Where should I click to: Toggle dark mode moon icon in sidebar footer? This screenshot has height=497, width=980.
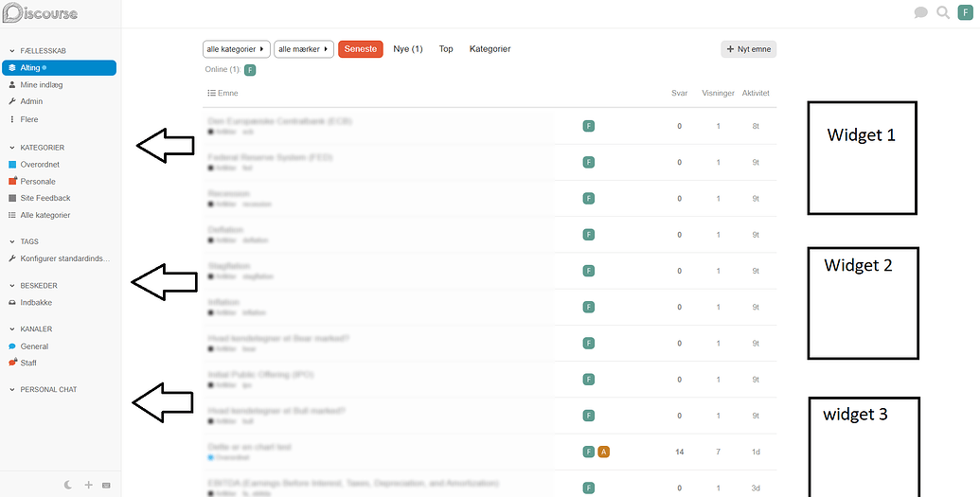tap(69, 485)
